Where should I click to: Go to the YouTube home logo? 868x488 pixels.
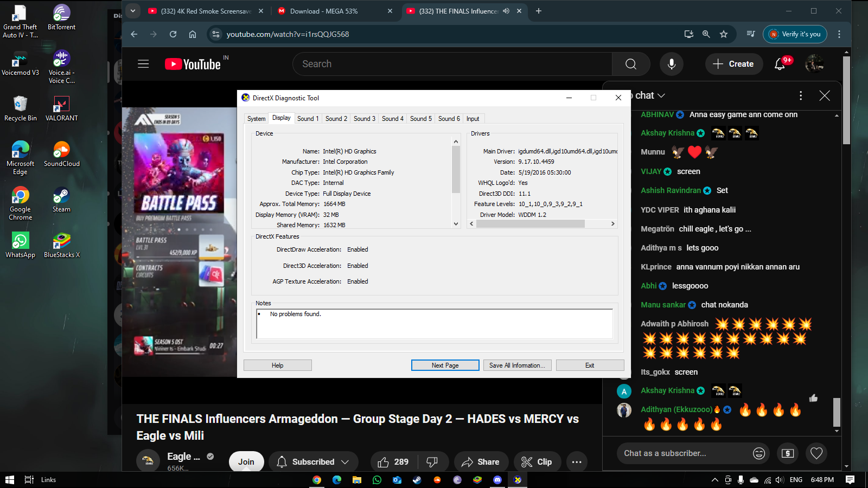pyautogui.click(x=193, y=64)
